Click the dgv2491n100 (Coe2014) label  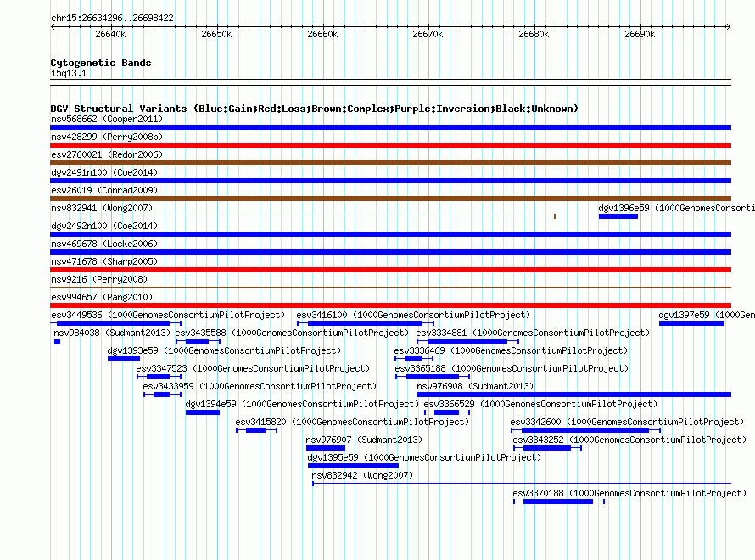point(104,172)
